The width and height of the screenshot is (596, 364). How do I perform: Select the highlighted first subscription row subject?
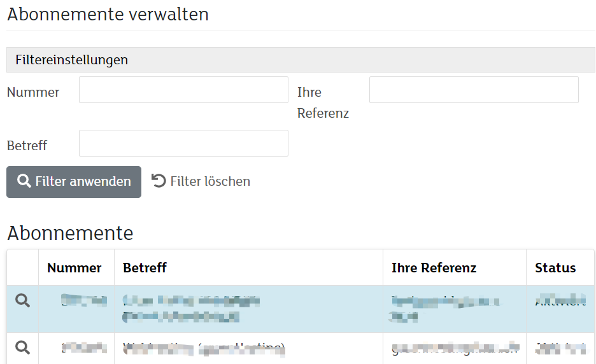click(191, 309)
